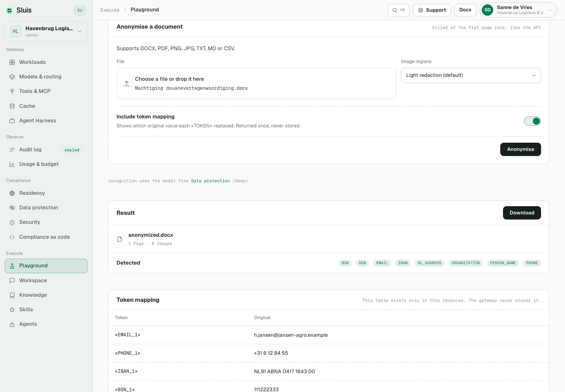Expand the Havenbrug Logistics organisation switcher
Screen dimensions: 565x392
click(46, 31)
